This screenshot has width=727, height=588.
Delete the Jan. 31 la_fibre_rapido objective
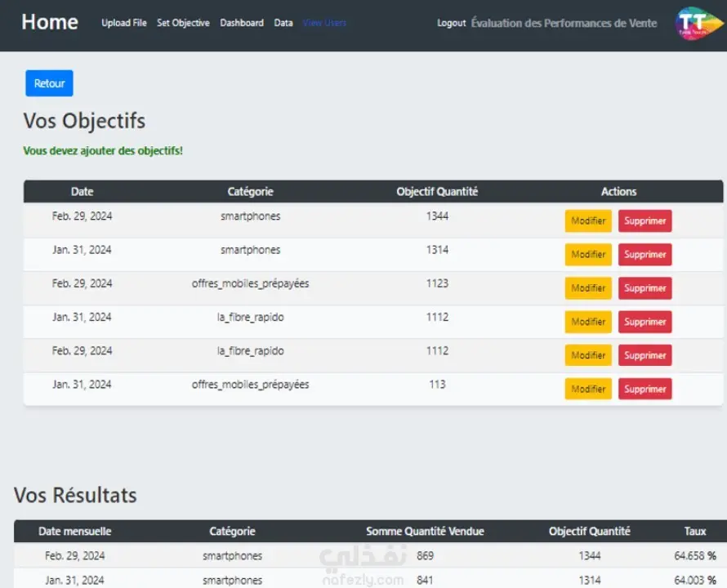click(644, 322)
